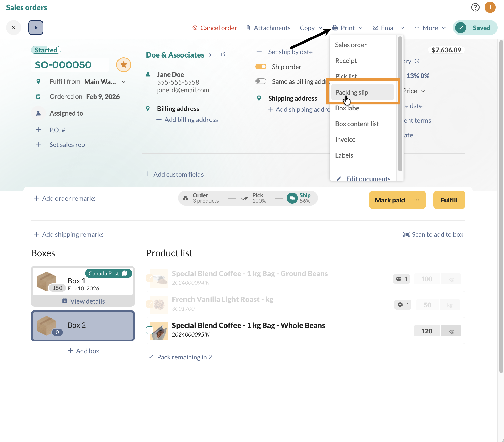The height and width of the screenshot is (442, 504).
Task: Open the user avatar in top right
Action: tap(490, 7)
